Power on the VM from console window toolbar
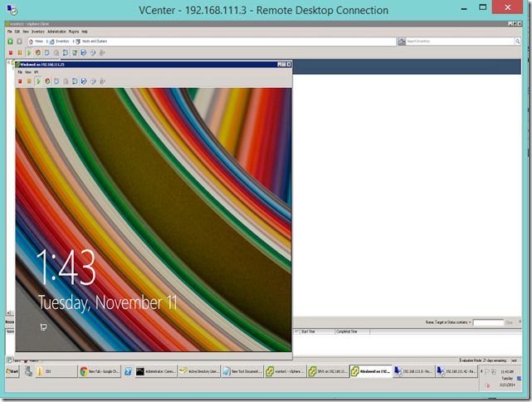This screenshot has height=402, width=532. [38, 81]
